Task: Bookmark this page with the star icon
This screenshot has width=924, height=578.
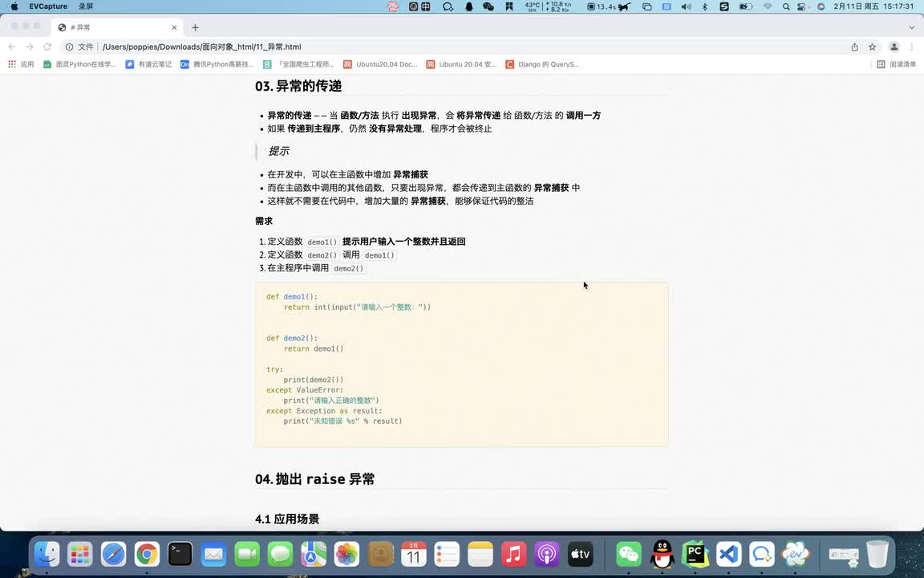Action: tap(872, 47)
